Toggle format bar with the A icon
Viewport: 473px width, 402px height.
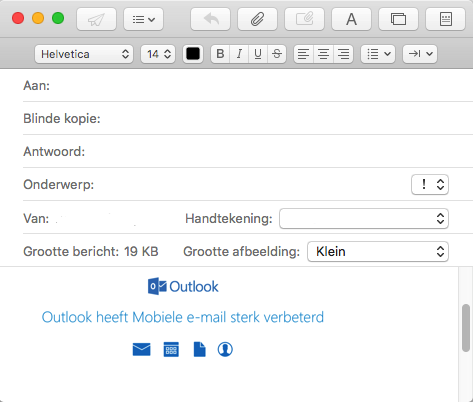tap(351, 19)
